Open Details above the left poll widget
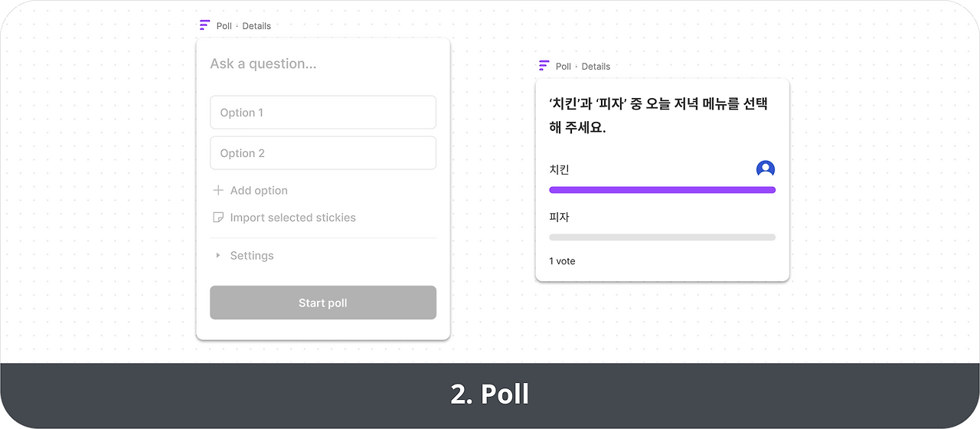Screen dimensions: 980x429 click(256, 26)
